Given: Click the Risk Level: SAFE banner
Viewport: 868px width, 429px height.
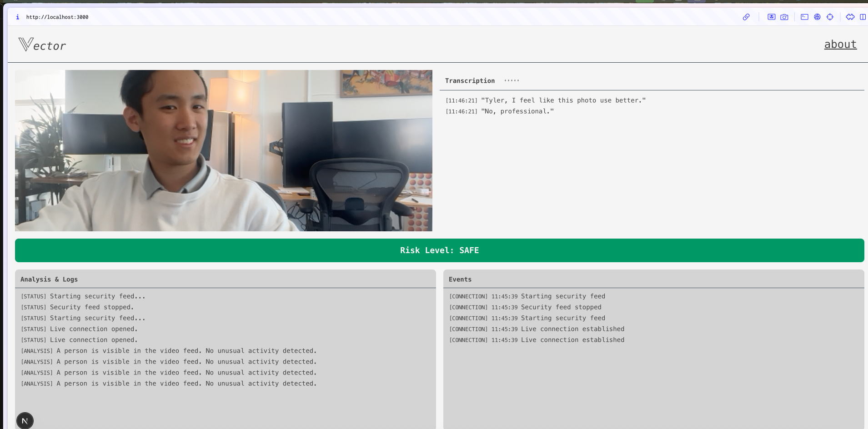Looking at the screenshot, I should click(x=439, y=250).
